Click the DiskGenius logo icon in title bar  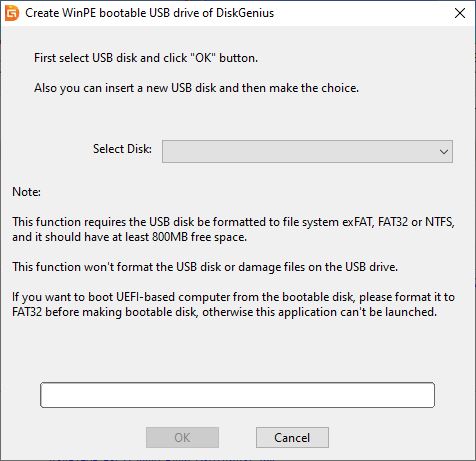(12, 13)
